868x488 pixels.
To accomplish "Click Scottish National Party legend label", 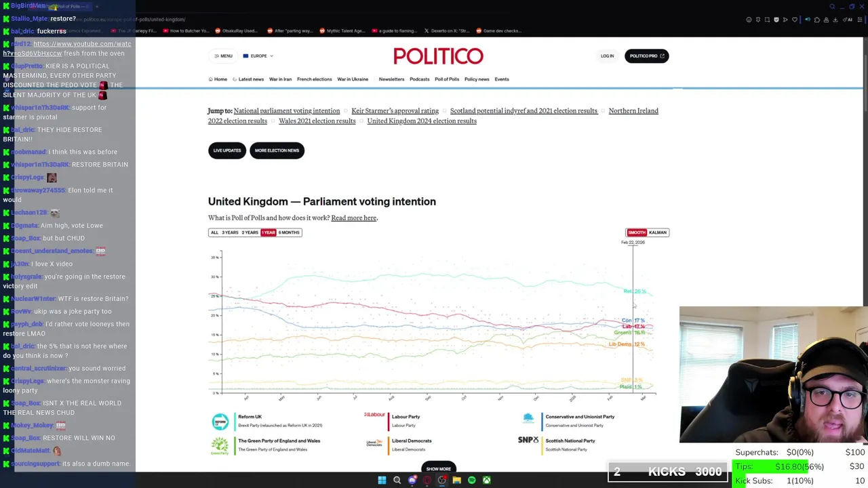I will 570,441.
